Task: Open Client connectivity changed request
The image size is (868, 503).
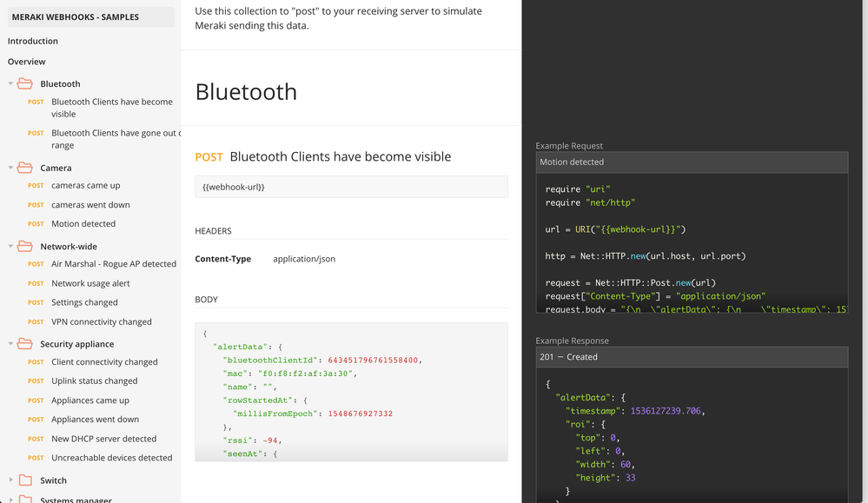Action: [104, 362]
